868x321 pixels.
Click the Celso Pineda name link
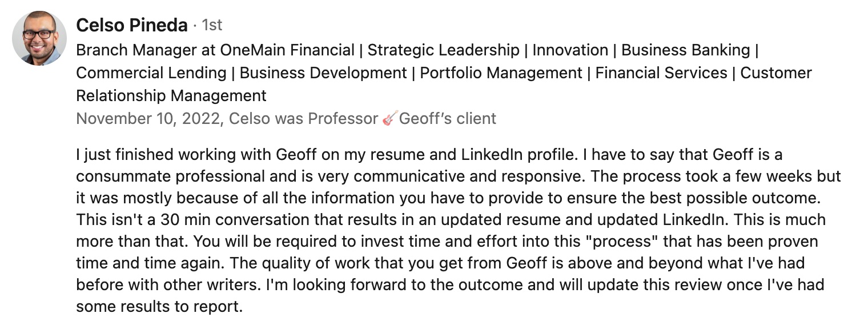[x=132, y=25]
